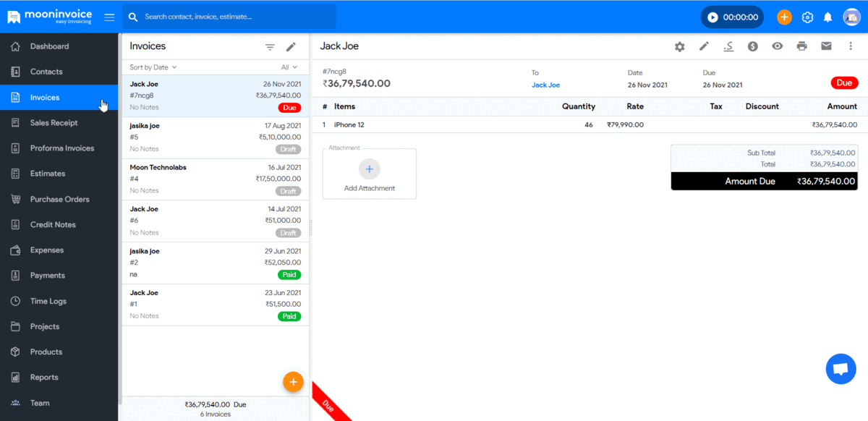Open Contacts in sidebar
Viewport: 868px width, 421px height.
pos(58,72)
